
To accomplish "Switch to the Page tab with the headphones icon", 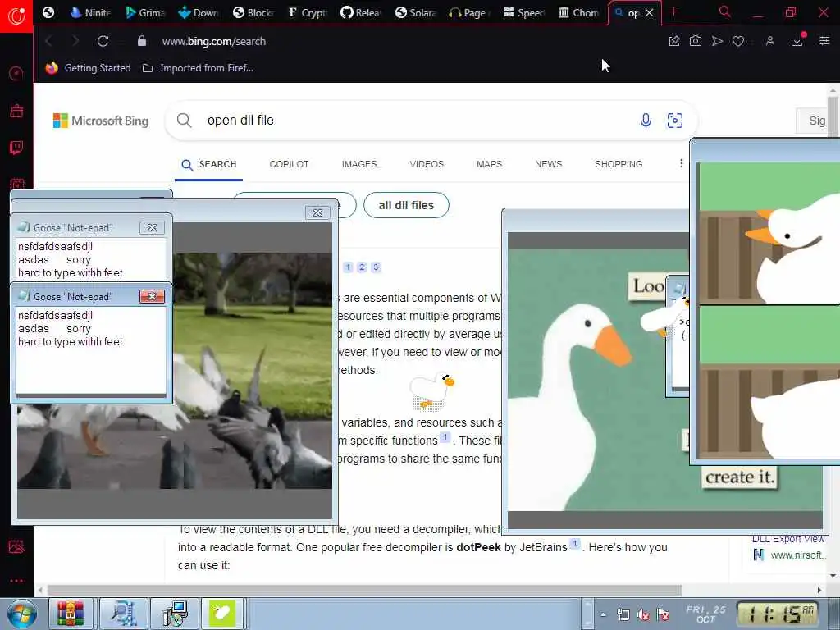I will [468, 12].
